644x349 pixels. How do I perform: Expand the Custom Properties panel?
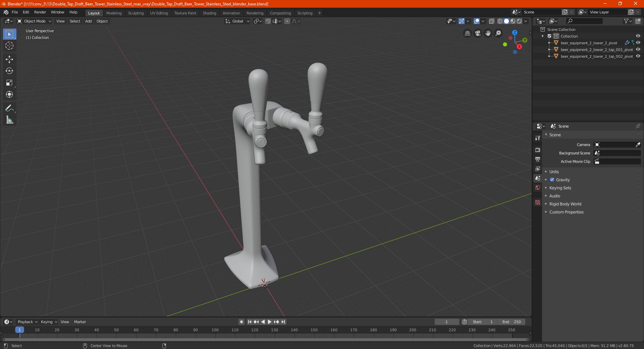tap(566, 212)
